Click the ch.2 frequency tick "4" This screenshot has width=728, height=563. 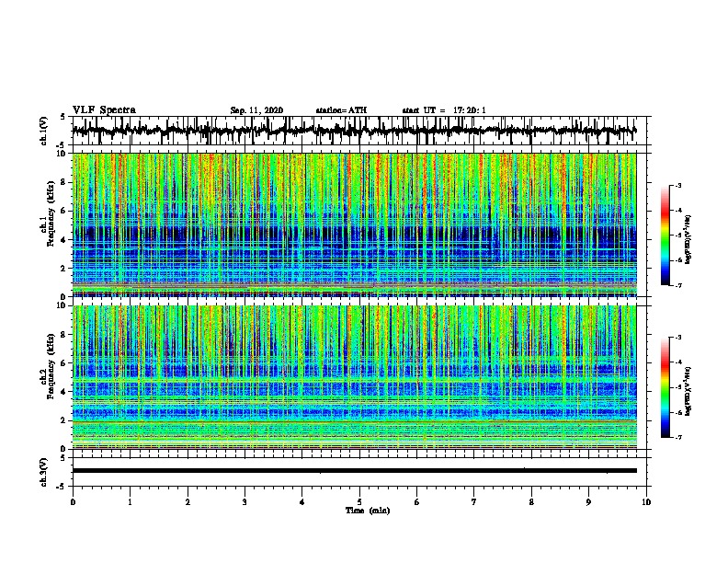63,392
